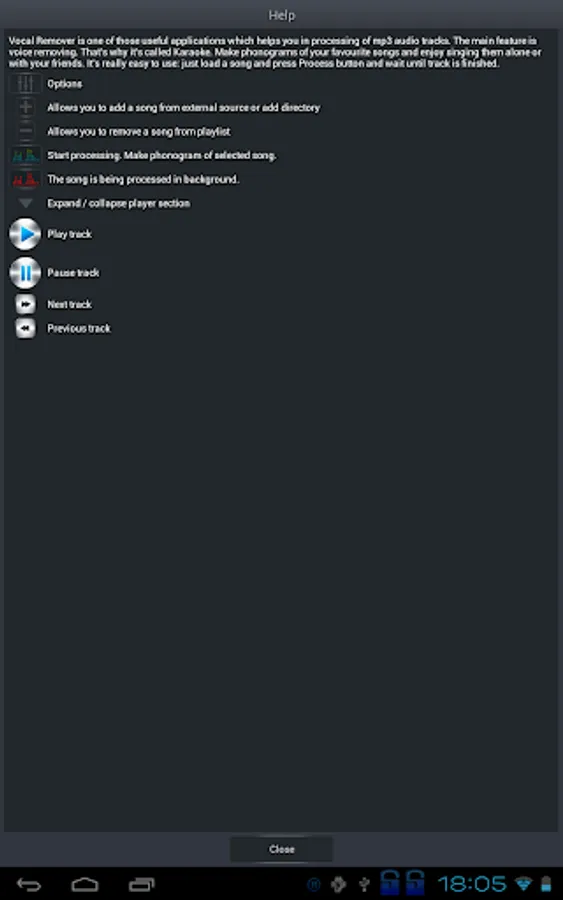Click the Options equalizer icon

click(25, 84)
